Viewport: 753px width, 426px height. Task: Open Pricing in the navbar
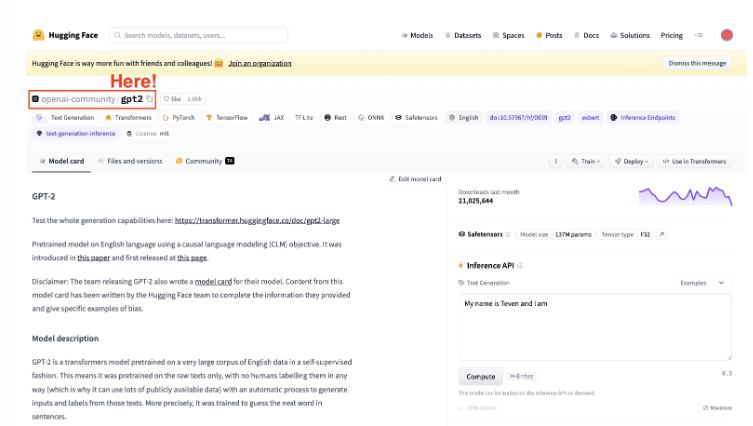pos(671,35)
